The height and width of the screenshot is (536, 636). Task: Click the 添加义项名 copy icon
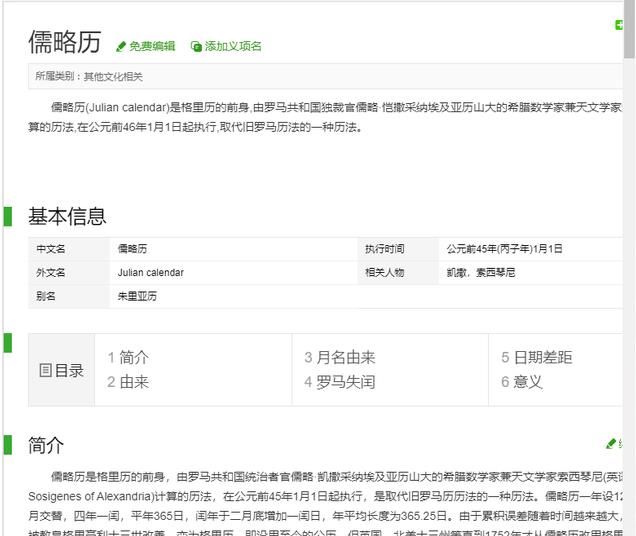196,47
